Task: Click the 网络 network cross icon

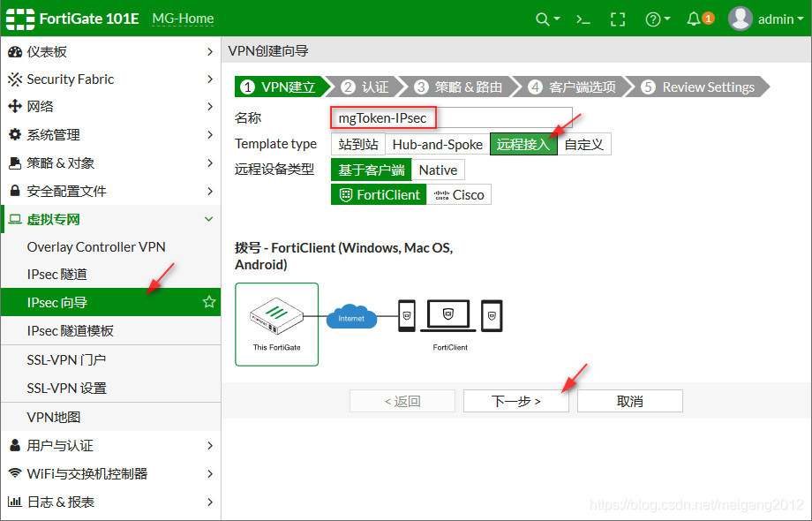Action: click(x=15, y=106)
